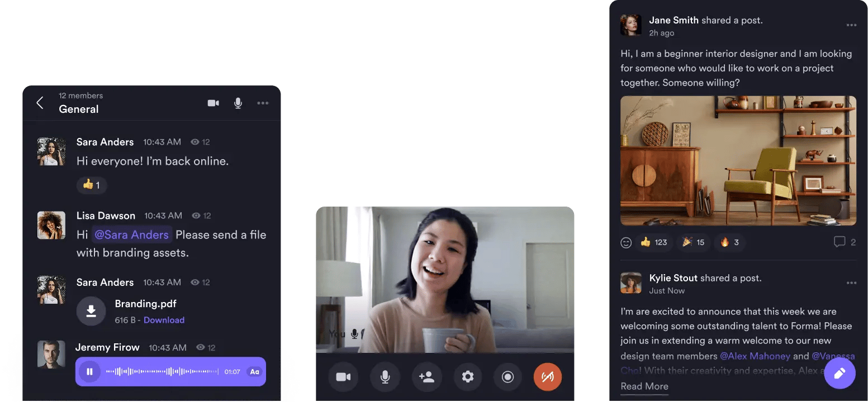Download the Branding.pdf file icon

[91, 311]
